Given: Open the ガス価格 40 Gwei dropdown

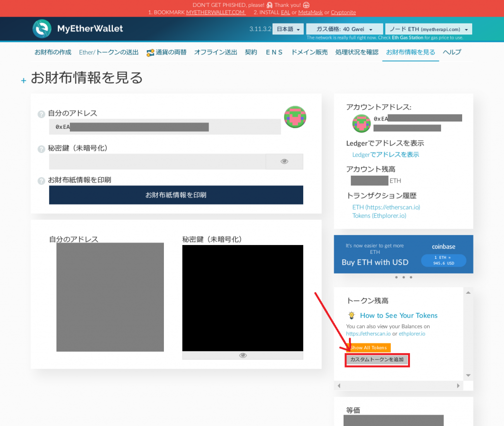Looking at the screenshot, I should 344,29.
